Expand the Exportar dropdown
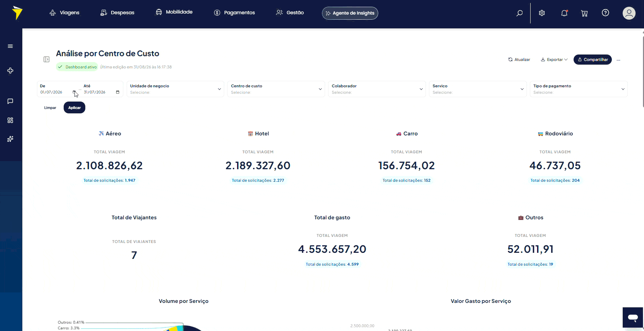 click(554, 60)
